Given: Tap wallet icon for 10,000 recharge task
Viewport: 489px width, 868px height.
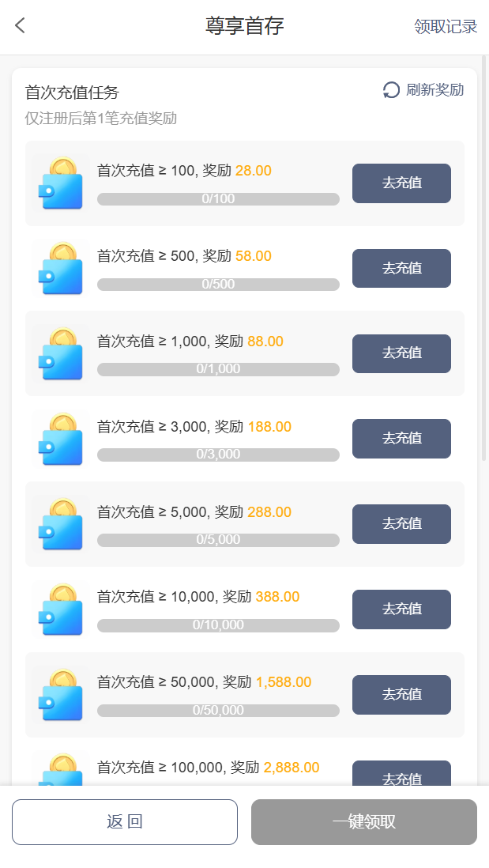Looking at the screenshot, I should click(x=61, y=609).
